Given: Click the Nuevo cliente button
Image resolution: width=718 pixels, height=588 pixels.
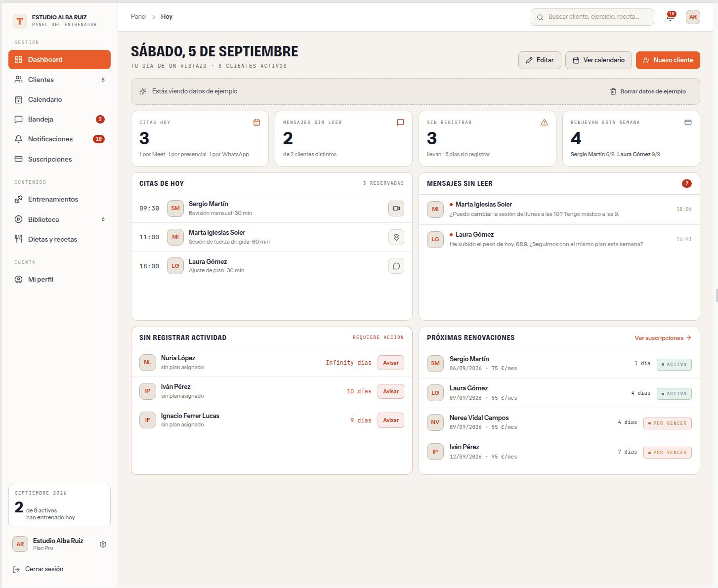Looking at the screenshot, I should click(668, 60).
